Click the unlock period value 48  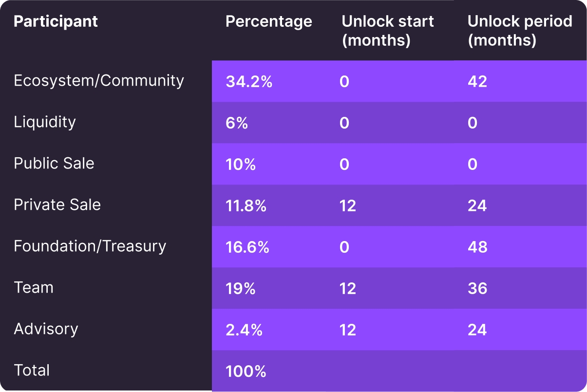(x=477, y=247)
